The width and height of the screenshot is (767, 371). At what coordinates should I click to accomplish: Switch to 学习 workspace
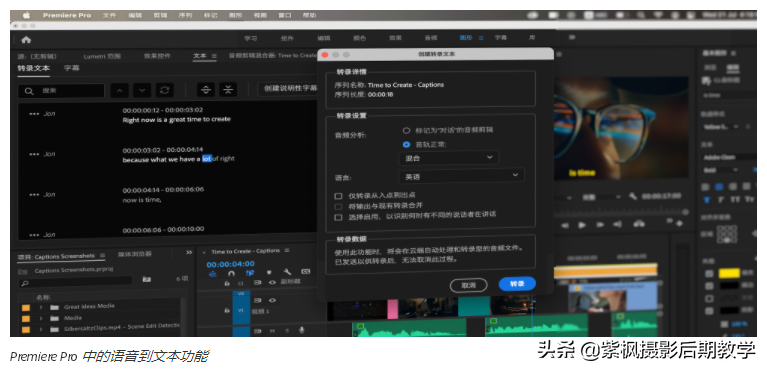click(x=251, y=38)
